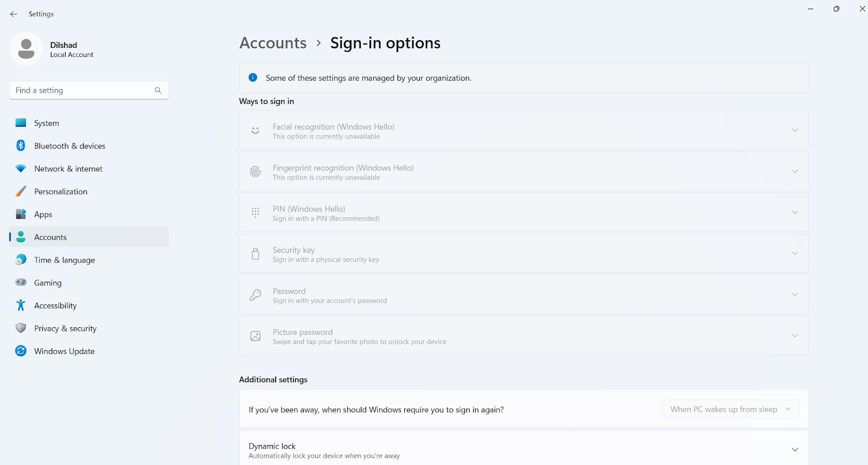This screenshot has width=868, height=465.
Task: Click the Bluetooth & devices icon
Action: coord(21,145)
